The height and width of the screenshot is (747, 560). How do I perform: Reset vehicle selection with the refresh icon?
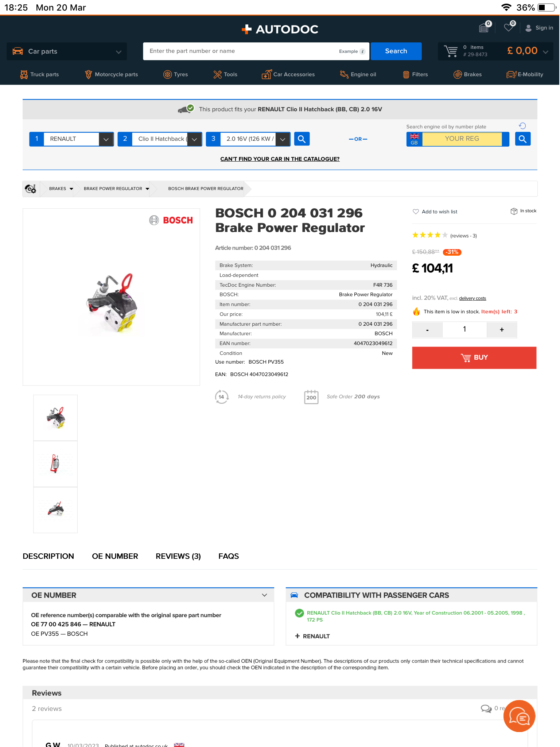pyautogui.click(x=522, y=126)
